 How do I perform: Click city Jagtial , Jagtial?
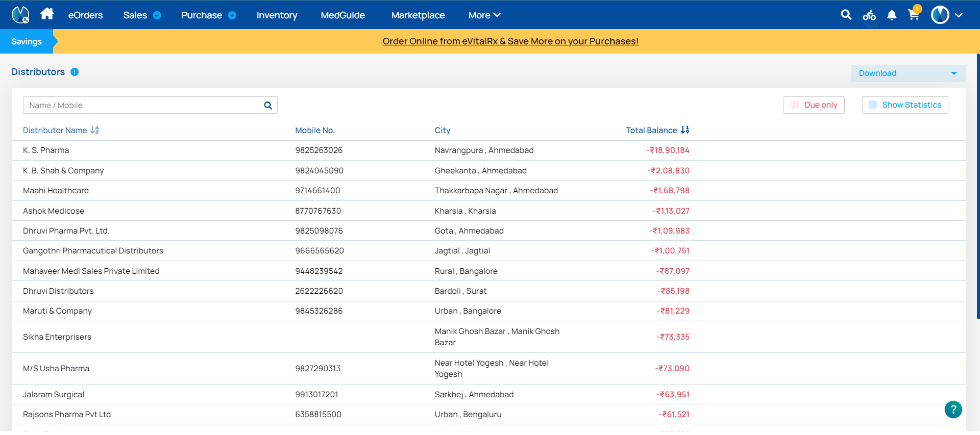(462, 251)
